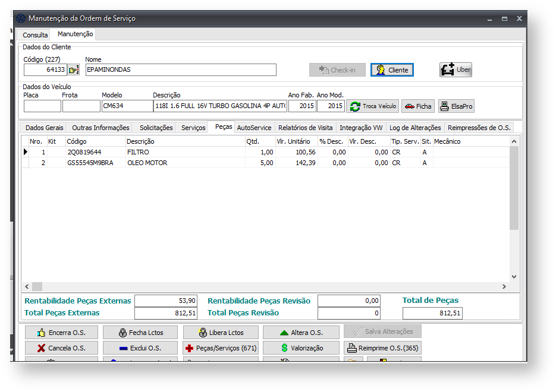Select the OLEO MOTOR parts row
The width and height of the screenshot is (556, 392).
pyautogui.click(x=147, y=163)
